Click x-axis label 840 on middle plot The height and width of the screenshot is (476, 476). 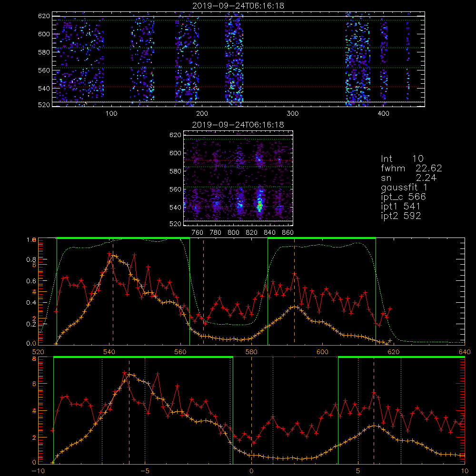(269, 233)
